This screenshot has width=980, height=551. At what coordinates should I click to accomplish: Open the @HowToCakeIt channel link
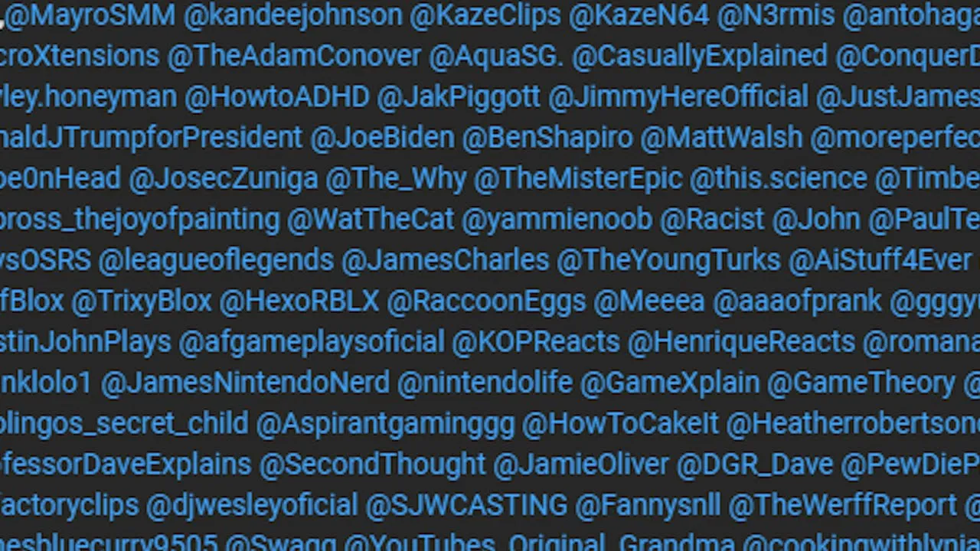point(620,423)
